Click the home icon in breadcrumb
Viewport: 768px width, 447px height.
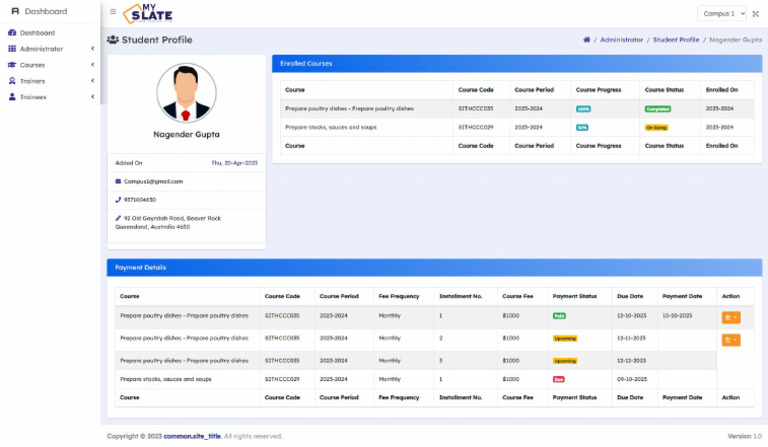(x=587, y=40)
